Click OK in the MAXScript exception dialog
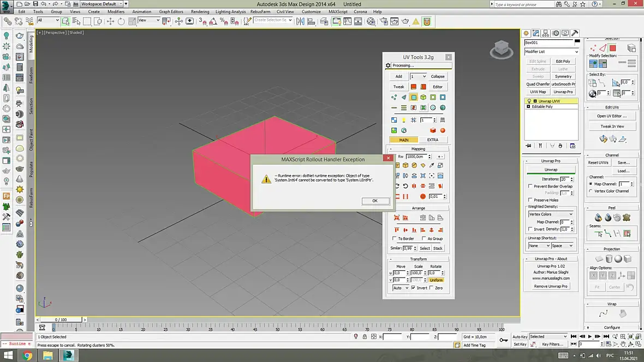This screenshot has width=644, height=362. tap(375, 201)
